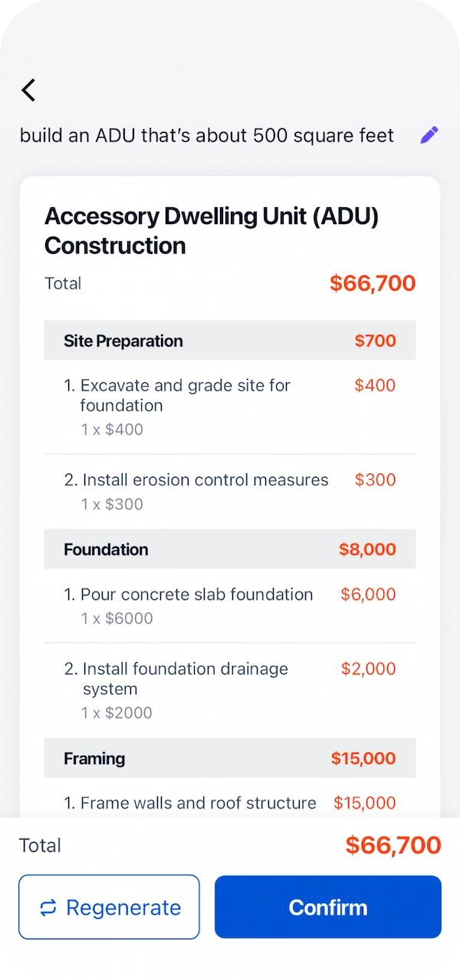Tap the $8,000 Foundation subtotal
The image size is (460, 980).
point(367,549)
